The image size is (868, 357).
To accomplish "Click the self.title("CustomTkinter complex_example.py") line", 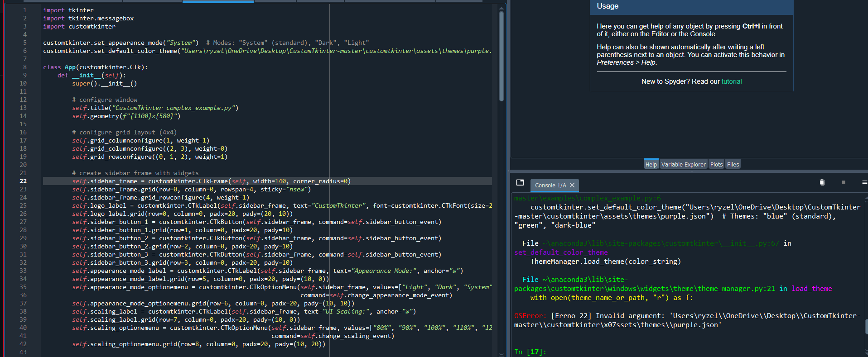I will [x=155, y=108].
